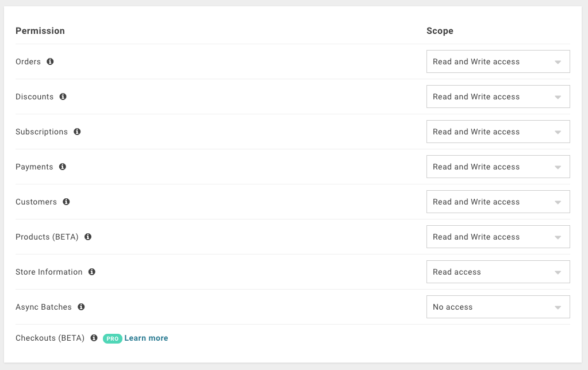
Task: Expand the Discounts scope dropdown
Action: click(x=498, y=97)
